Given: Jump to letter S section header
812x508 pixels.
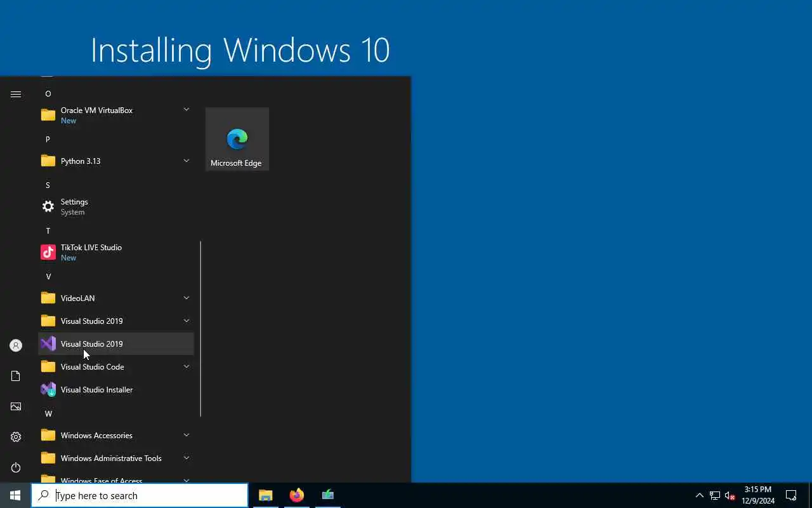Looking at the screenshot, I should point(48,185).
